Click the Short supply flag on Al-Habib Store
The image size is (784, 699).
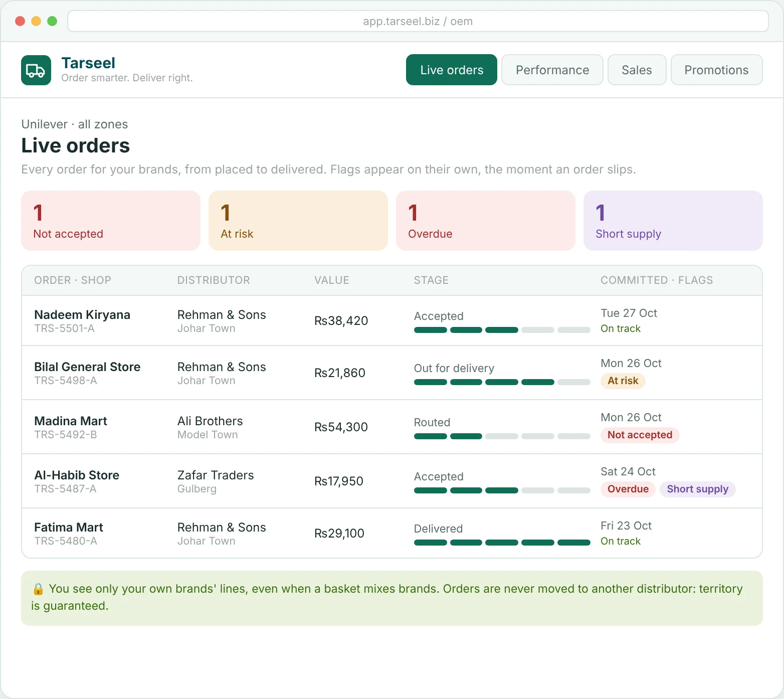point(698,489)
